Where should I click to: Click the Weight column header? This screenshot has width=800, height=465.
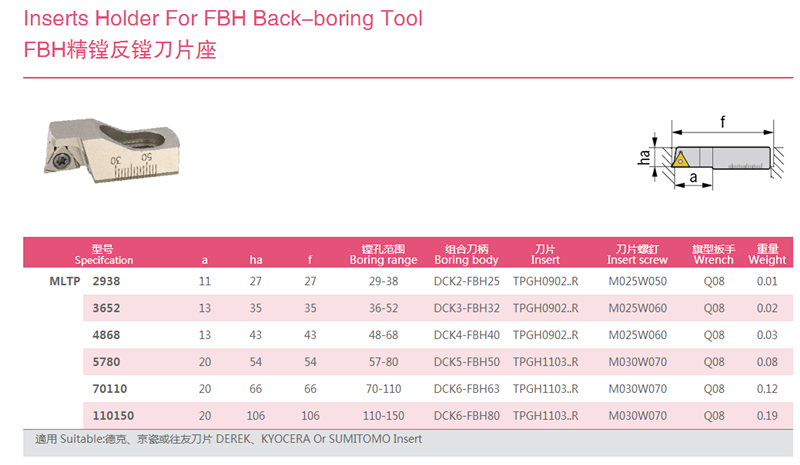click(767, 254)
